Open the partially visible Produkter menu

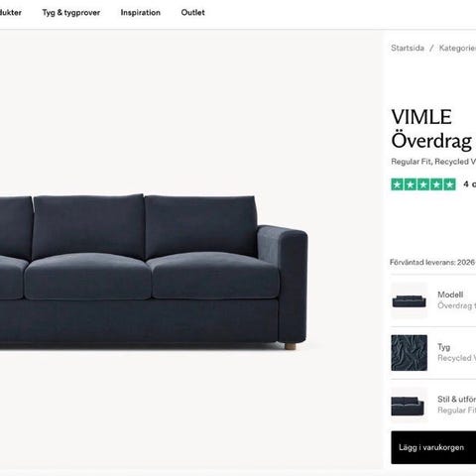point(11,13)
